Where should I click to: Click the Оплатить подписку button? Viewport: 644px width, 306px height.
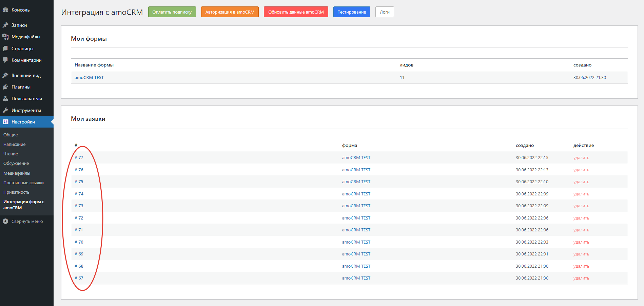(x=172, y=12)
